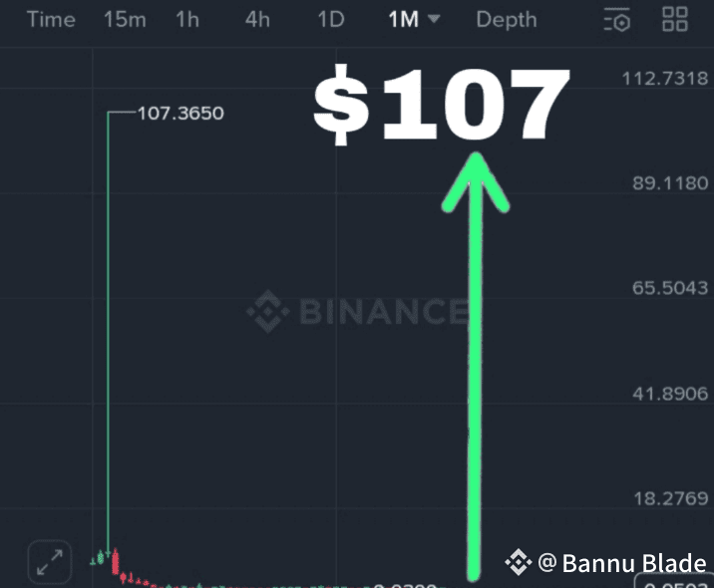Click the large $107 text overlay

coord(441,104)
